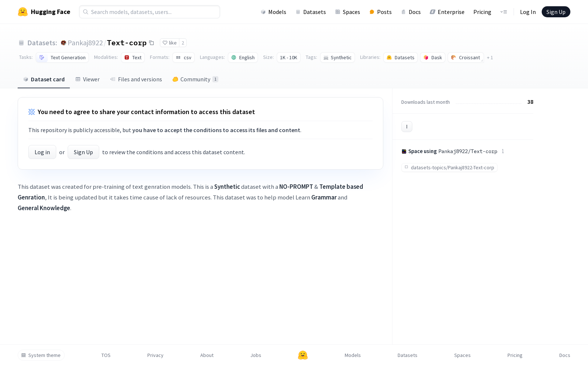
Task: Click the Datasets library tag
Action: click(x=401, y=57)
